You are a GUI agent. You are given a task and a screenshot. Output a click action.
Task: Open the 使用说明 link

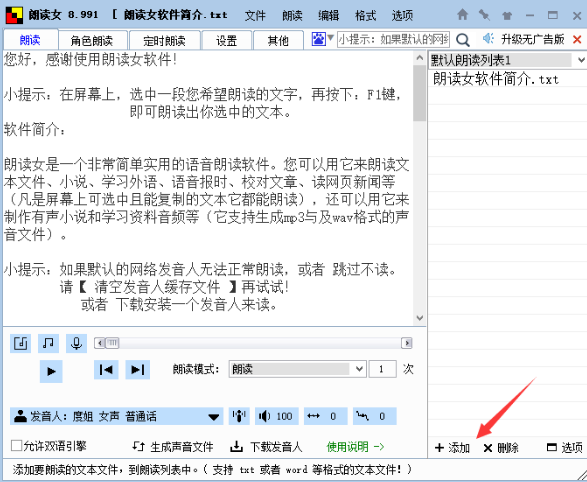pyautogui.click(x=355, y=446)
